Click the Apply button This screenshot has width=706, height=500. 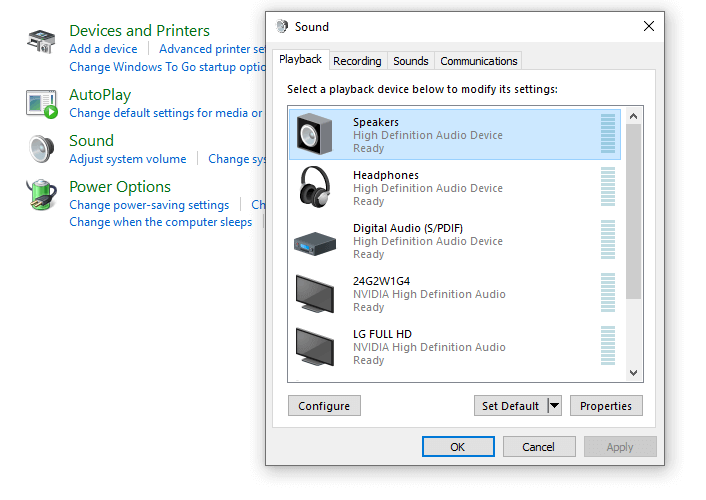coord(620,446)
